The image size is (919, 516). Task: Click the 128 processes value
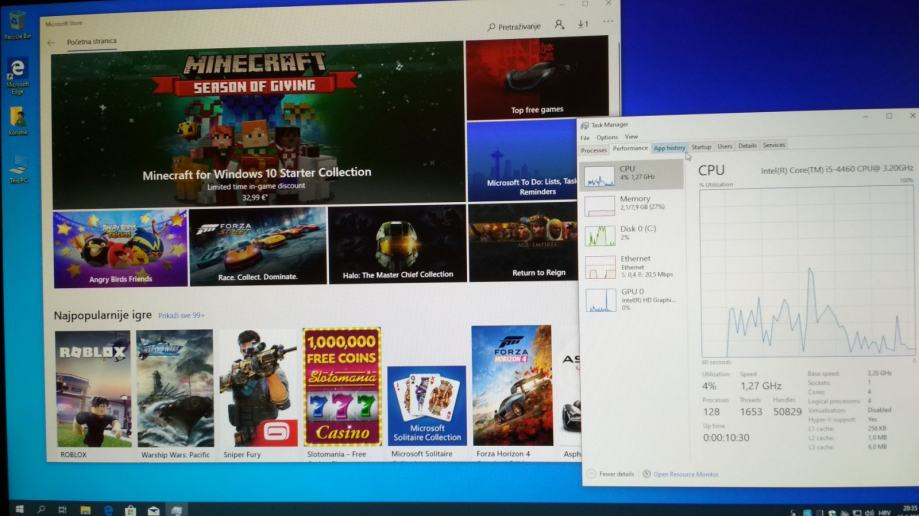[711, 412]
